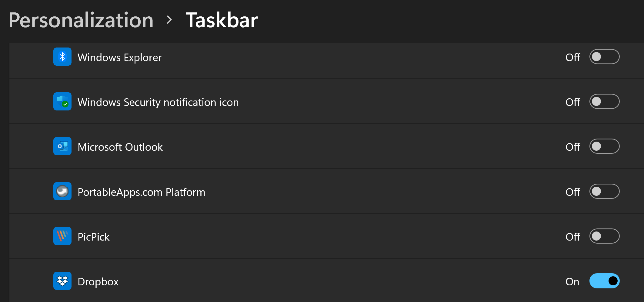The image size is (644, 302).
Task: Click the PortableApps.com Platform icon
Action: click(62, 191)
